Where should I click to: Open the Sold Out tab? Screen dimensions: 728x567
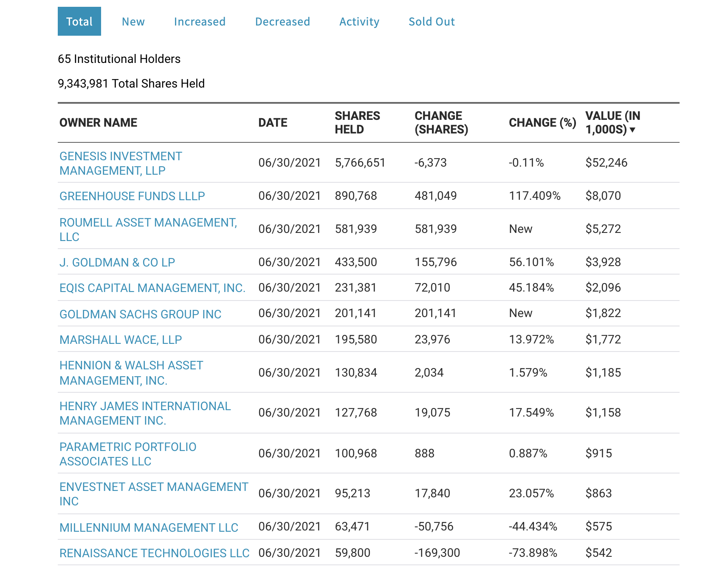click(x=432, y=22)
